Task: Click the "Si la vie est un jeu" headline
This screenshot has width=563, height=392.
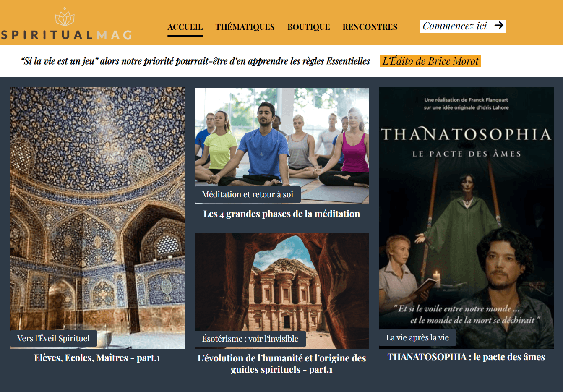Action: (x=195, y=61)
